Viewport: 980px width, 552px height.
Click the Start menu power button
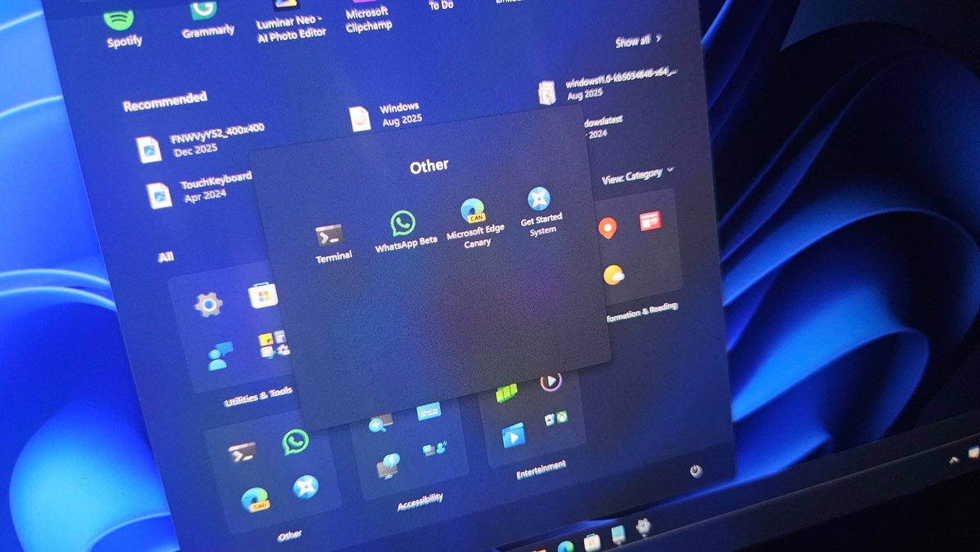pyautogui.click(x=695, y=472)
